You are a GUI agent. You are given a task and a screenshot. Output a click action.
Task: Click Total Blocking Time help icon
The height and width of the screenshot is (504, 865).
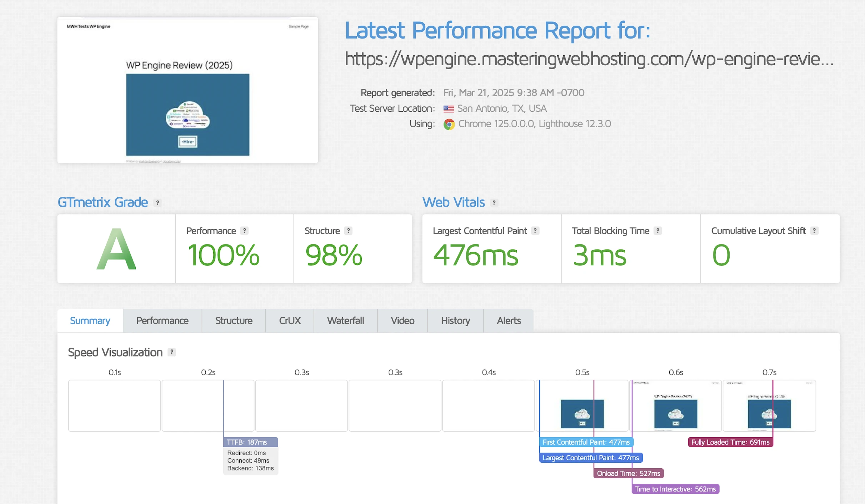click(657, 231)
